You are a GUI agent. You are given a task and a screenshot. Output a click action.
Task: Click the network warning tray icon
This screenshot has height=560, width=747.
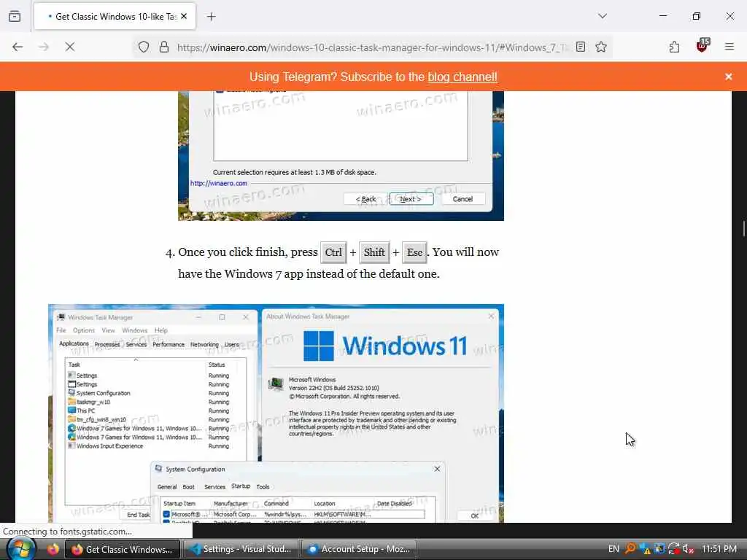coord(645,549)
